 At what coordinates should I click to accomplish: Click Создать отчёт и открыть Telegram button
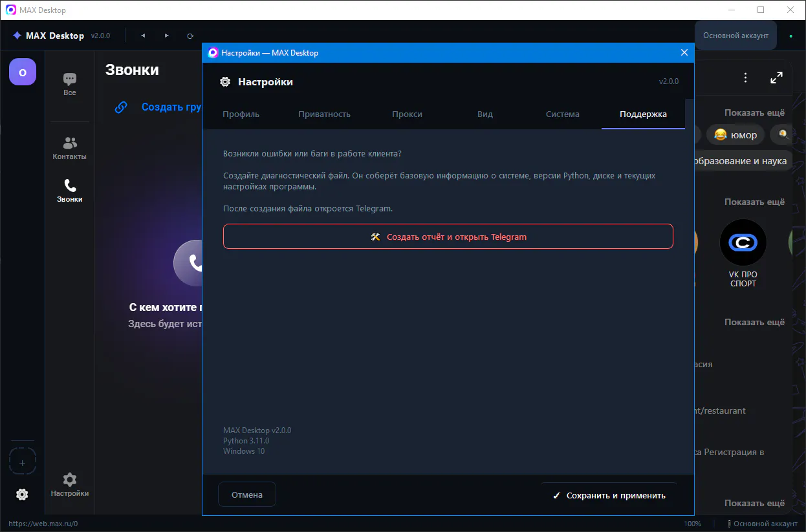point(448,237)
